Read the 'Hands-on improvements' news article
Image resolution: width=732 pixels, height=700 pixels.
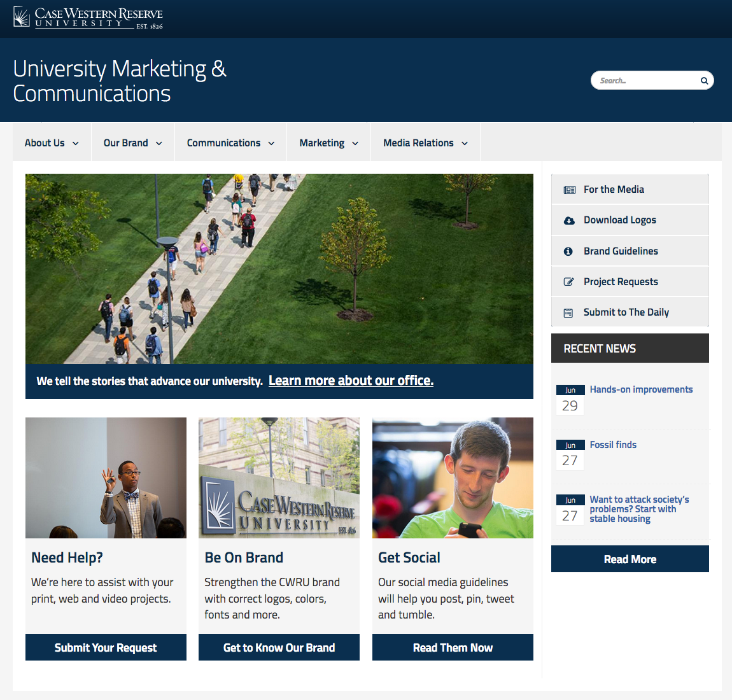point(641,389)
